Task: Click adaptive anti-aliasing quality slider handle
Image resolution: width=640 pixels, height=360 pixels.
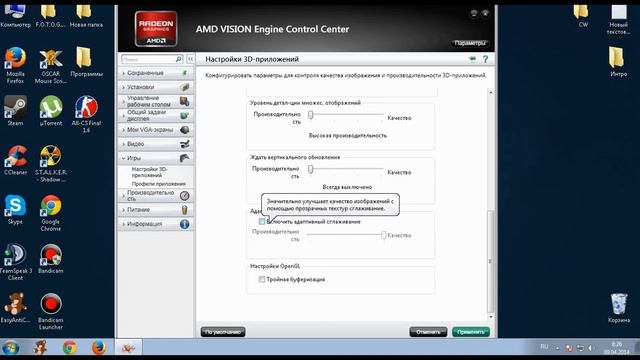Action: [384, 235]
